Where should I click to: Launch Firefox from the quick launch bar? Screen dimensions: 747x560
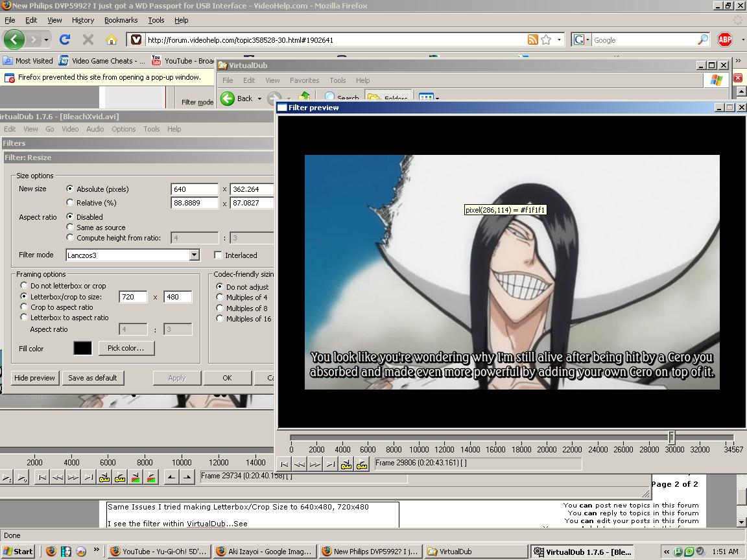pyautogui.click(x=51, y=552)
